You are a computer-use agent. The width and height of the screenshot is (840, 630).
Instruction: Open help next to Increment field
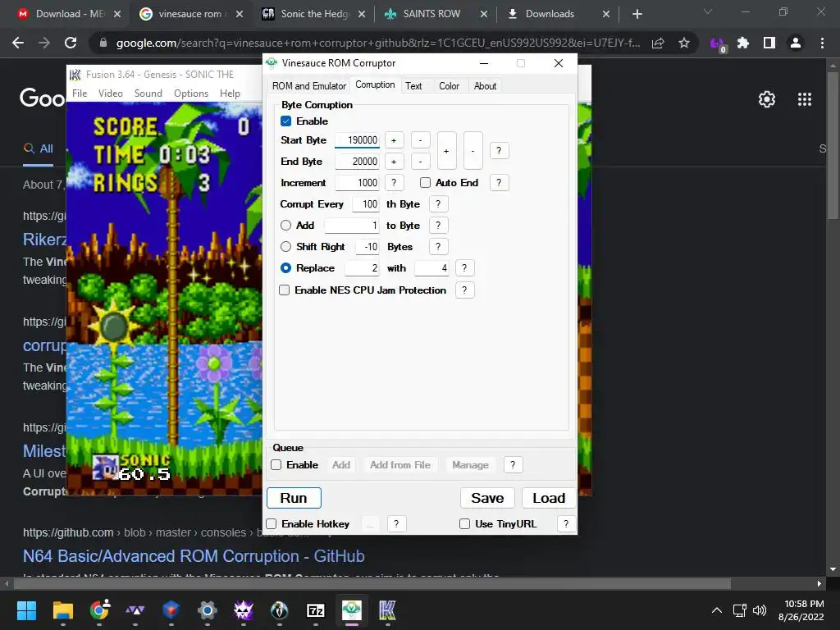[x=394, y=183]
